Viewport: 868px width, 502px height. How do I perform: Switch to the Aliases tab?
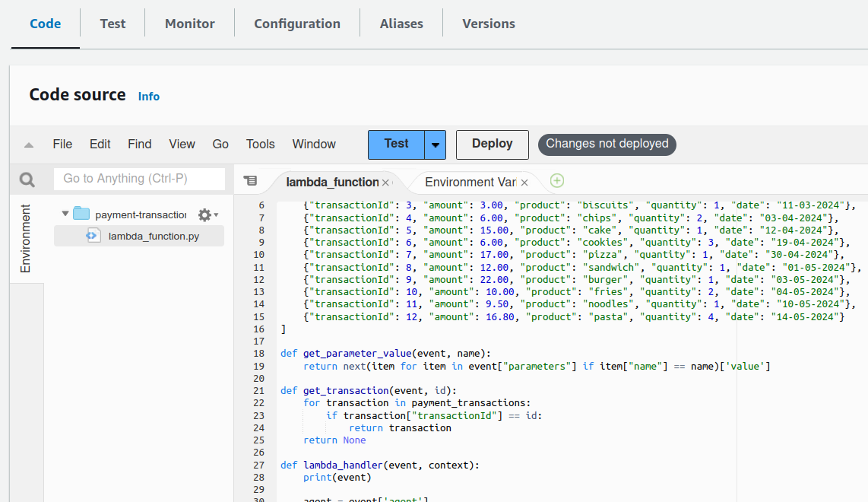tap(401, 24)
